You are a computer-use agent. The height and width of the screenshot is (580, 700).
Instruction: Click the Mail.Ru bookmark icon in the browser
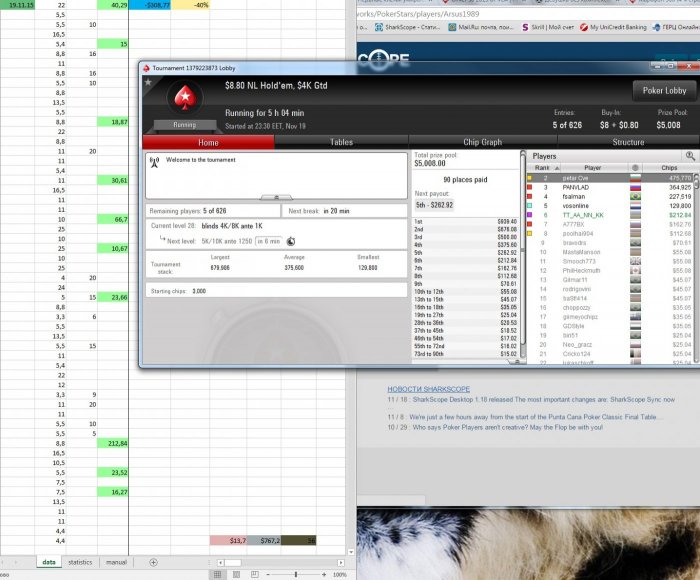pos(452,27)
